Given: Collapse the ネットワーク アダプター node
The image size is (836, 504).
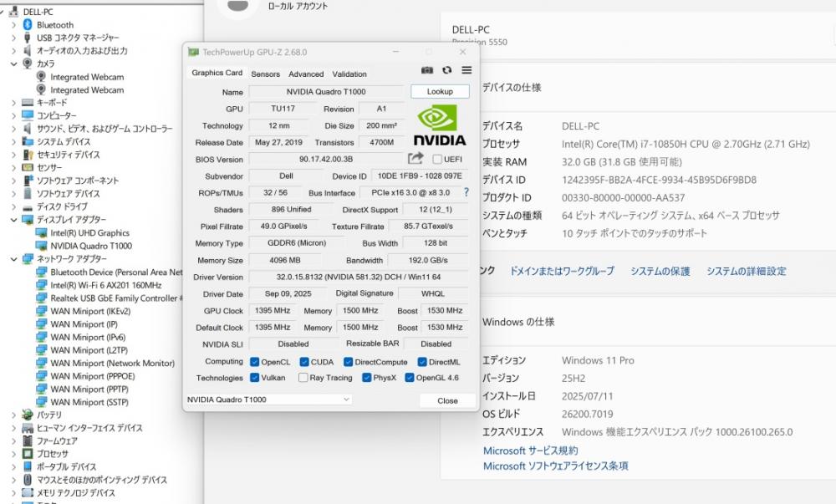Looking at the screenshot, I should point(14,259).
